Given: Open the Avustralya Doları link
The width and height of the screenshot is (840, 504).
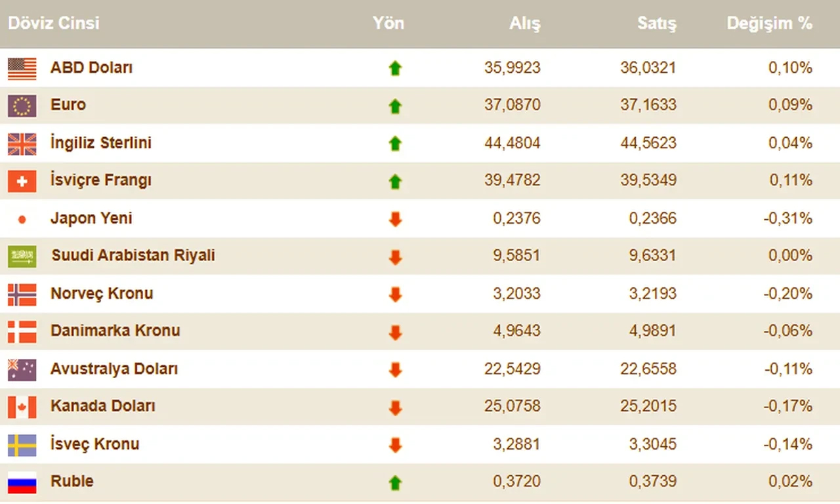Looking at the screenshot, I should (x=114, y=369).
